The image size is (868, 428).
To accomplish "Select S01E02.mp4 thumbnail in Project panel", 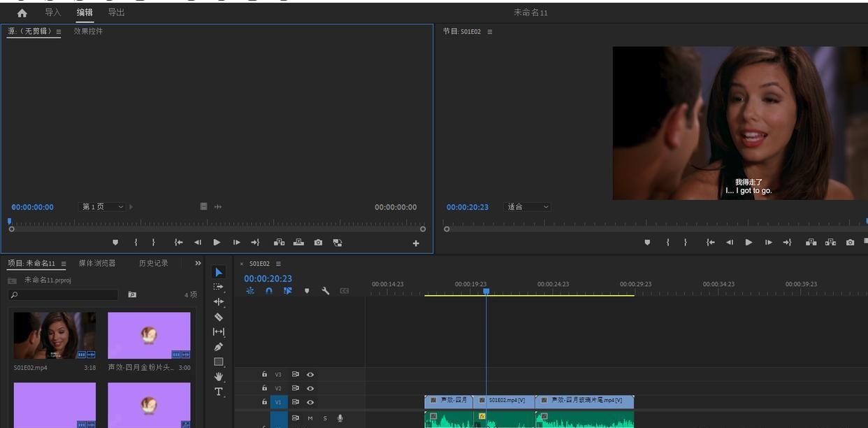I will click(55, 336).
